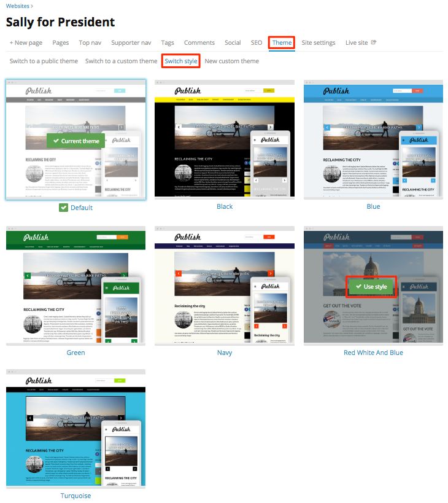Open the SEO tab
Image resolution: width=448 pixels, height=503 pixels.
[257, 43]
